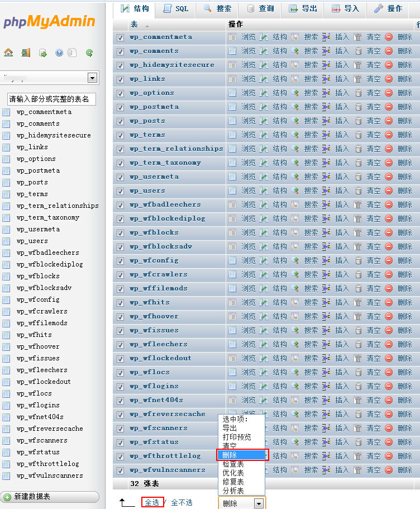This screenshot has width=420, height=509.
Task: Switch to the SQL tab
Action: pos(176,9)
